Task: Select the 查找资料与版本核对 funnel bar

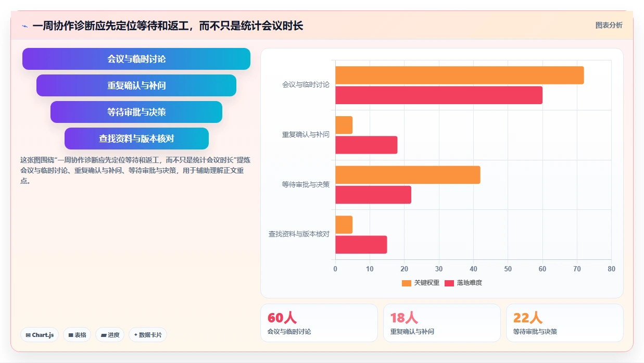Action: coord(136,139)
